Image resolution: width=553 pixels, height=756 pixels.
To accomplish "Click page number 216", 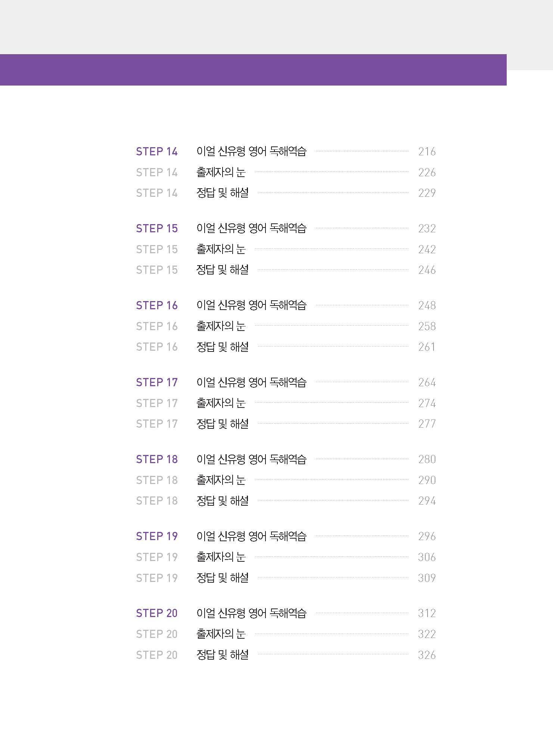I will pos(427,152).
